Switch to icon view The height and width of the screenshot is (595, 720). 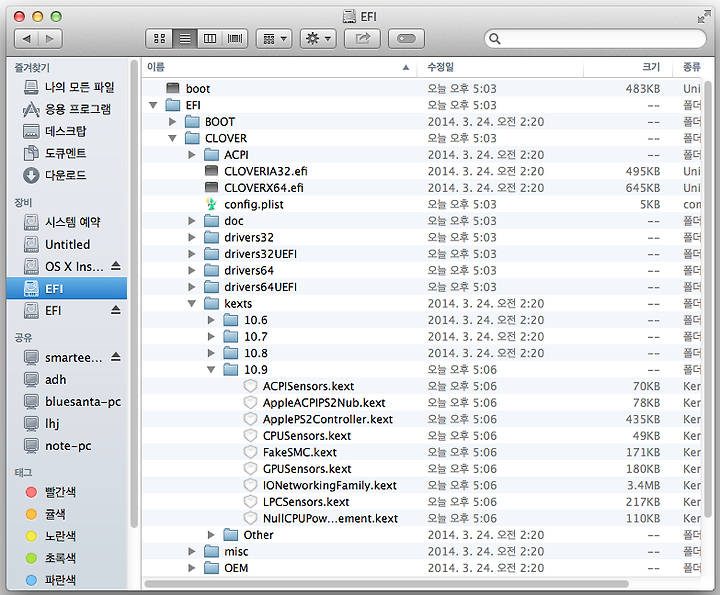pyautogui.click(x=159, y=39)
